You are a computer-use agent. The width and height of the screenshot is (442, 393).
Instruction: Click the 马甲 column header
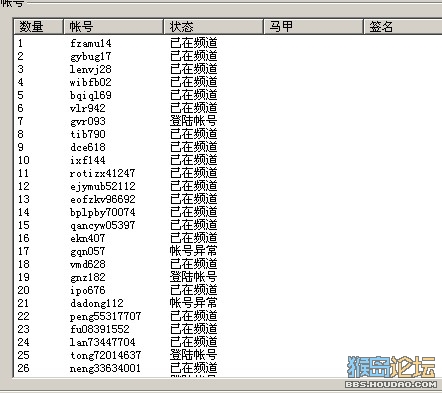point(313,26)
